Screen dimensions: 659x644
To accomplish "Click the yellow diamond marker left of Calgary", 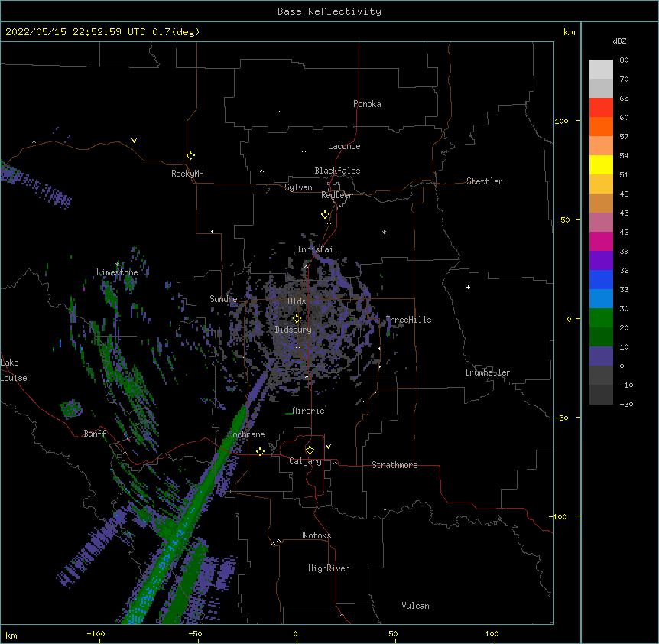I will tap(260, 451).
